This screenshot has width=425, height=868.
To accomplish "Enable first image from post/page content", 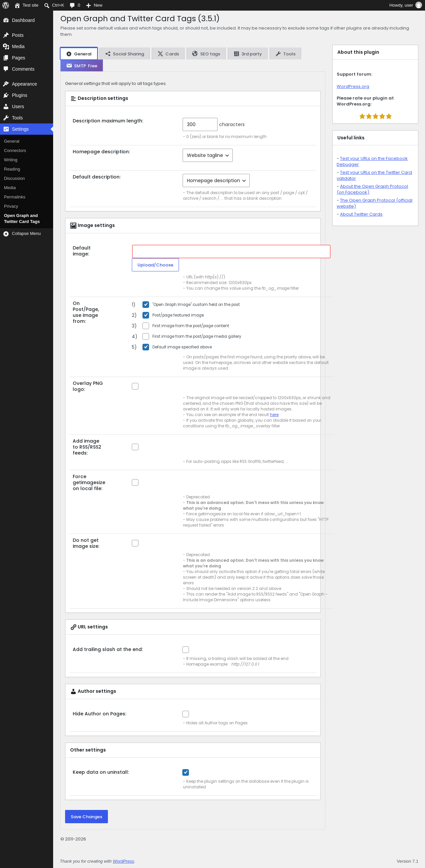I will [x=146, y=326].
